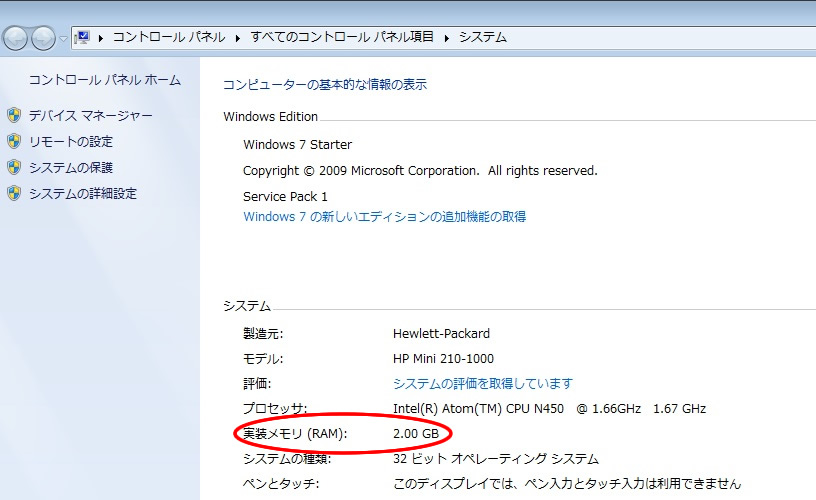The width and height of the screenshot is (816, 500).
Task: Click the Windows 7 の新しいエディションの追加機能の取得 link
Action: (384, 216)
